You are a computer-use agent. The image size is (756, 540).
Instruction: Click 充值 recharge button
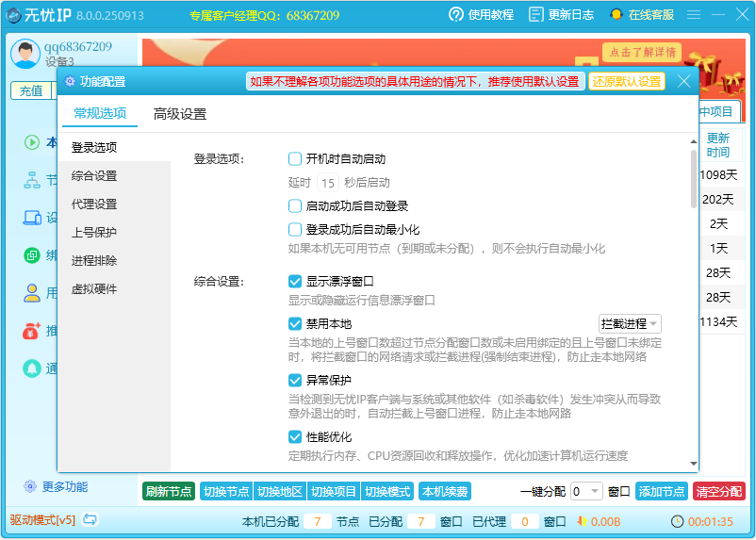31,90
